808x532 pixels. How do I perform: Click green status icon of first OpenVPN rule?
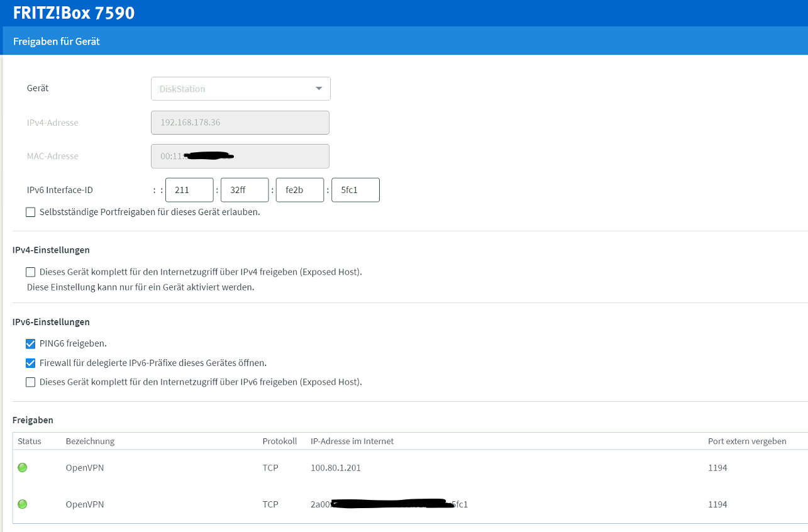pyautogui.click(x=23, y=468)
